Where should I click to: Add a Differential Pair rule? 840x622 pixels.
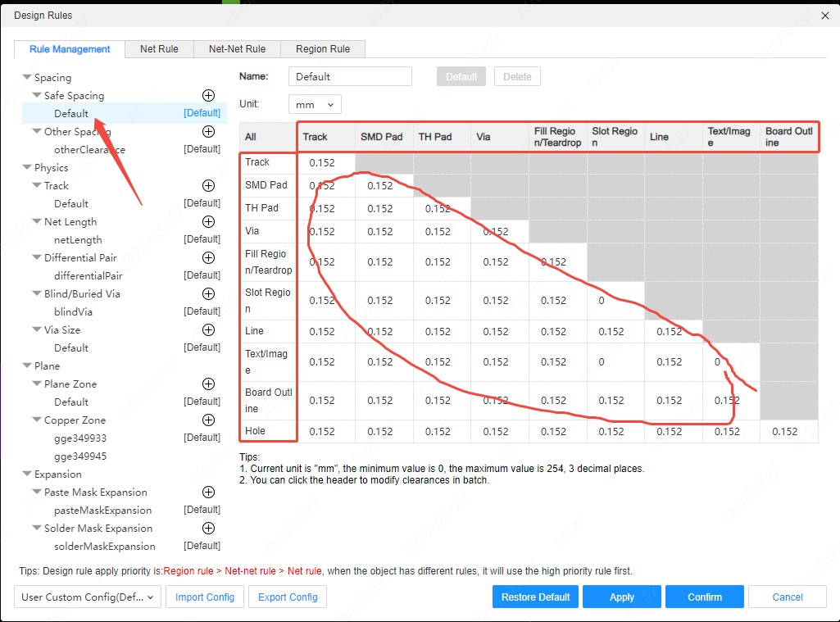click(208, 258)
